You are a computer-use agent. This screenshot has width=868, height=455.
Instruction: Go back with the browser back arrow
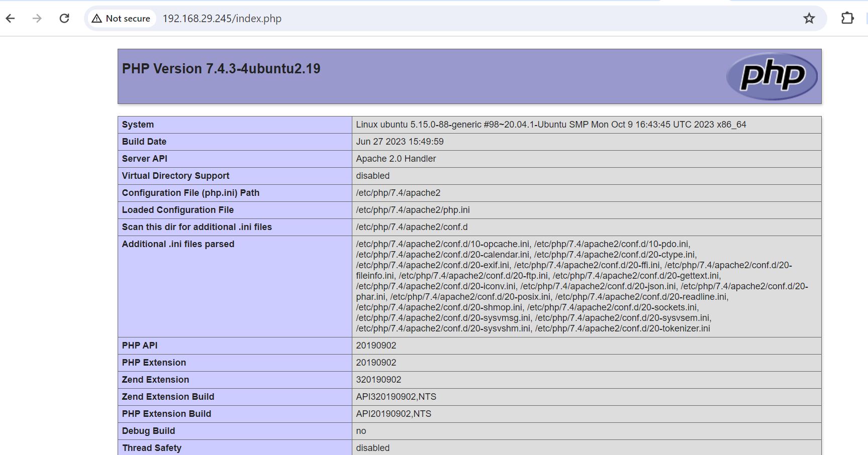[x=10, y=19]
